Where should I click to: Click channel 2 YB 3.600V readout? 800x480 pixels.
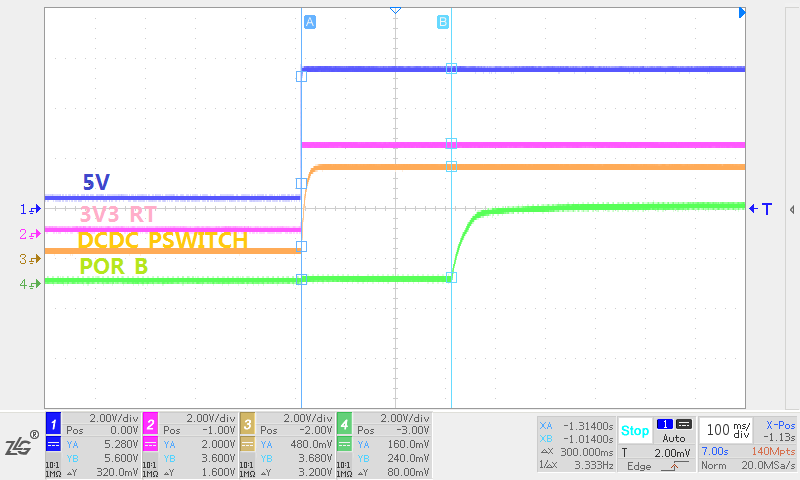tap(199, 459)
